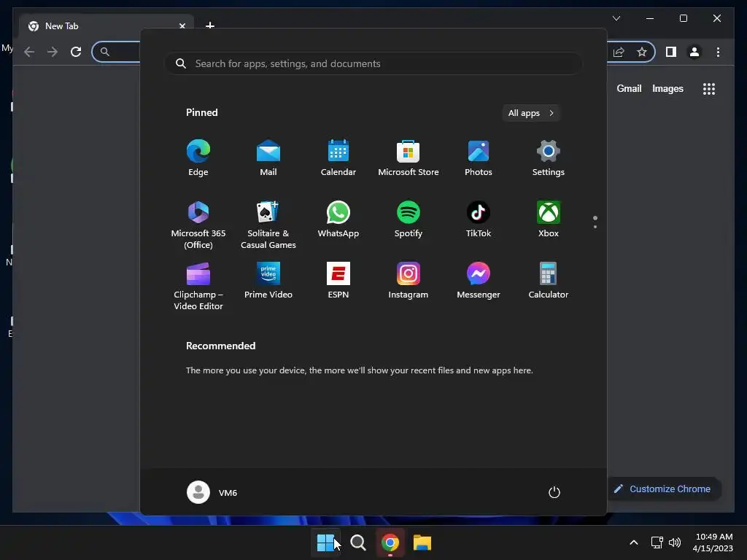
Task: Open the Google apps grid
Action: (x=709, y=88)
